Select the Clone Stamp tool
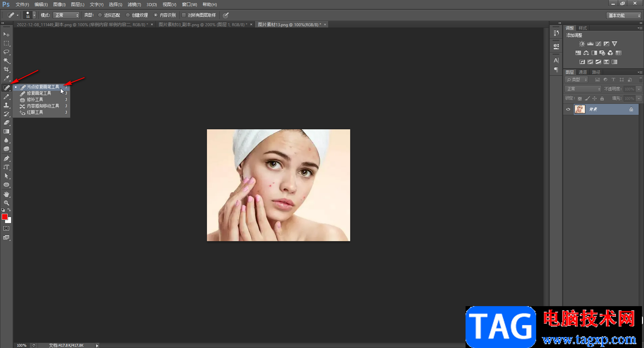 tap(6, 105)
